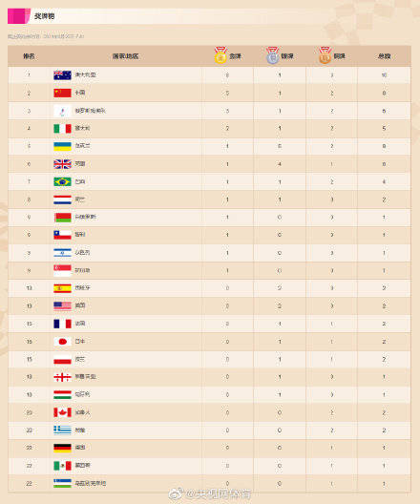Screen dimensions: 420x504
Task: Select the Brazil flag icon
Action: (x=62, y=182)
